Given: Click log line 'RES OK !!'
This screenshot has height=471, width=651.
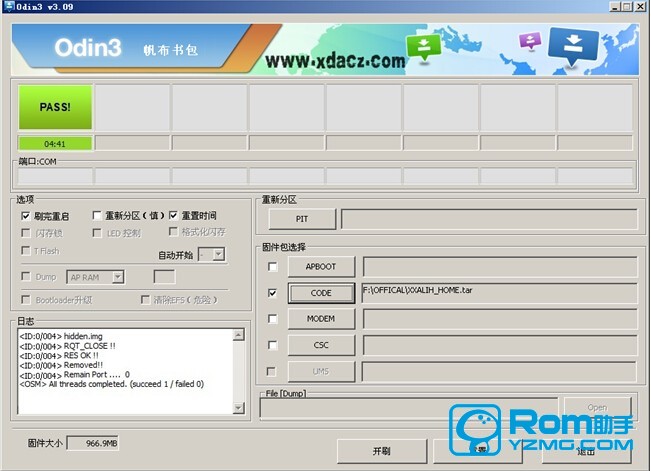Looking at the screenshot, I should 59,356.
